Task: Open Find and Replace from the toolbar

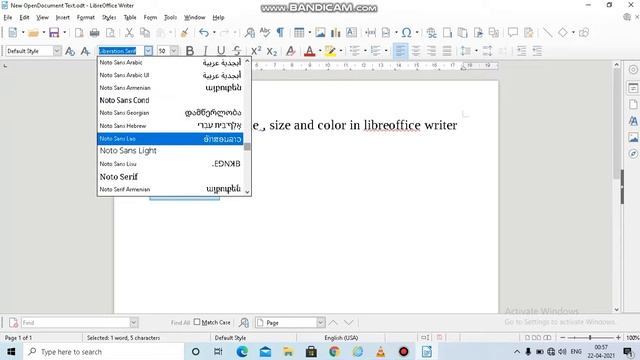Action: 250,33
